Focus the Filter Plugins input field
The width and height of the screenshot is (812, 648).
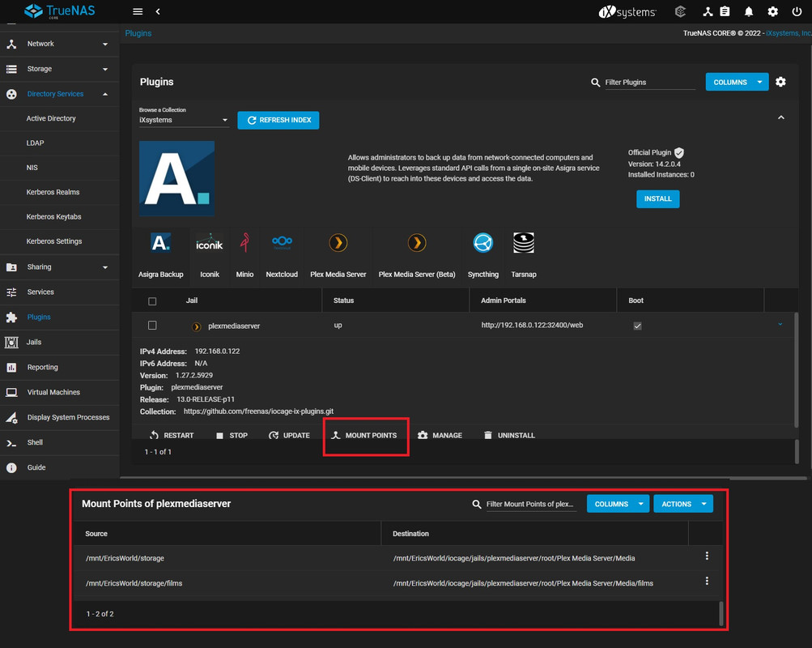click(x=650, y=83)
